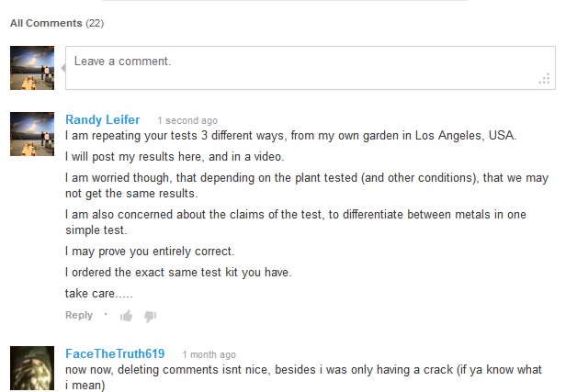Open Randy Leifer's profile picture
Image resolution: width=577 pixels, height=392 pixels.
(x=32, y=134)
